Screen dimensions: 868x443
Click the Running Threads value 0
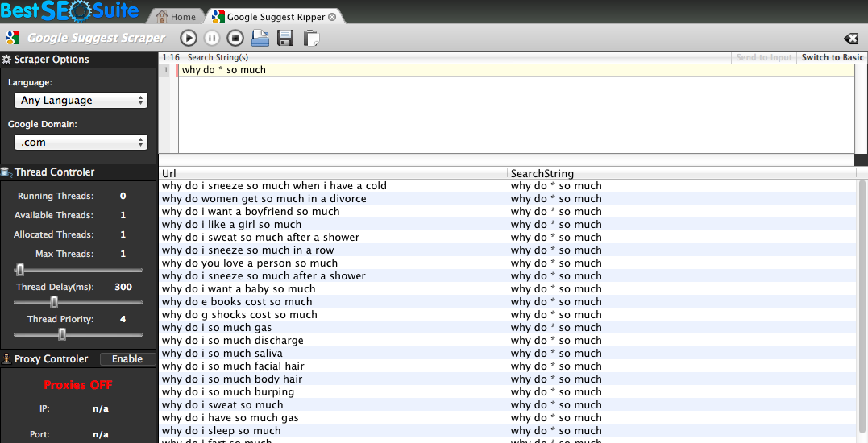pos(123,196)
